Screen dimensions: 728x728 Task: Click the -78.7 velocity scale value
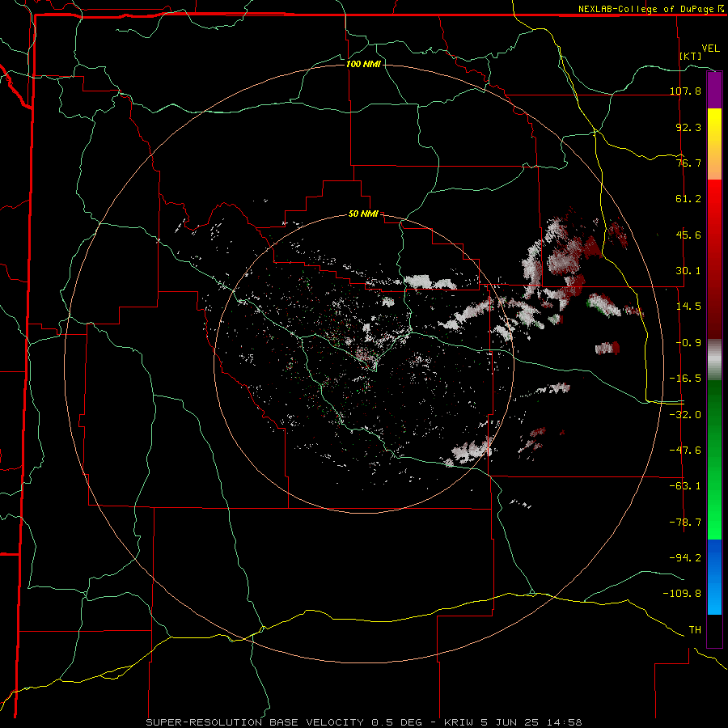pyautogui.click(x=685, y=523)
